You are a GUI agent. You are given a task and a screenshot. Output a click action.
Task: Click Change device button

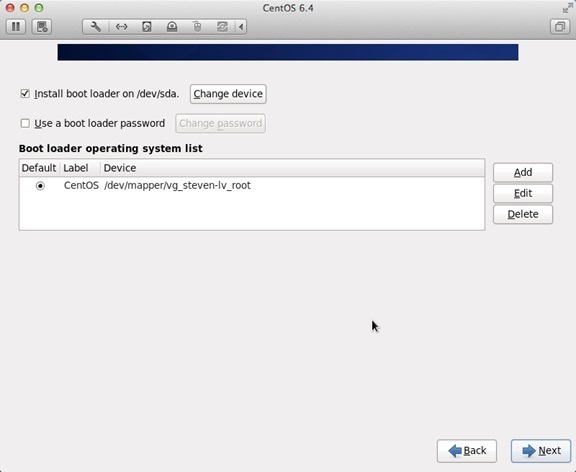228,94
